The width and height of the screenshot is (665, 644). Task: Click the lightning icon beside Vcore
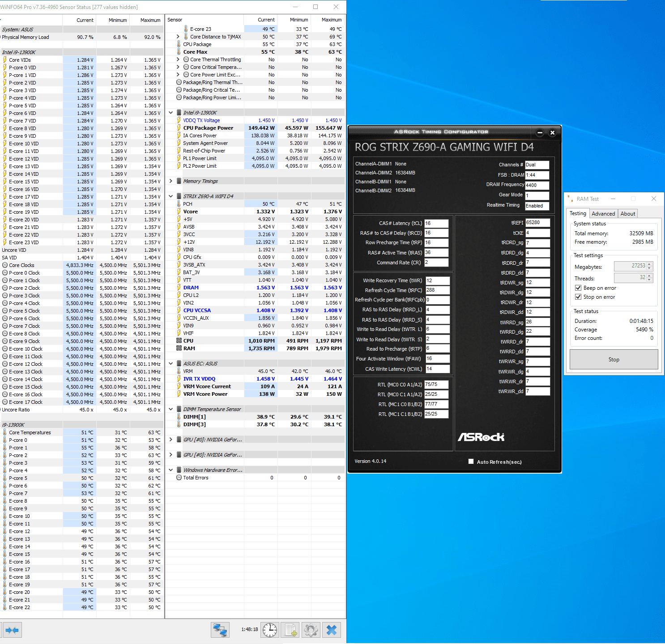point(179,212)
